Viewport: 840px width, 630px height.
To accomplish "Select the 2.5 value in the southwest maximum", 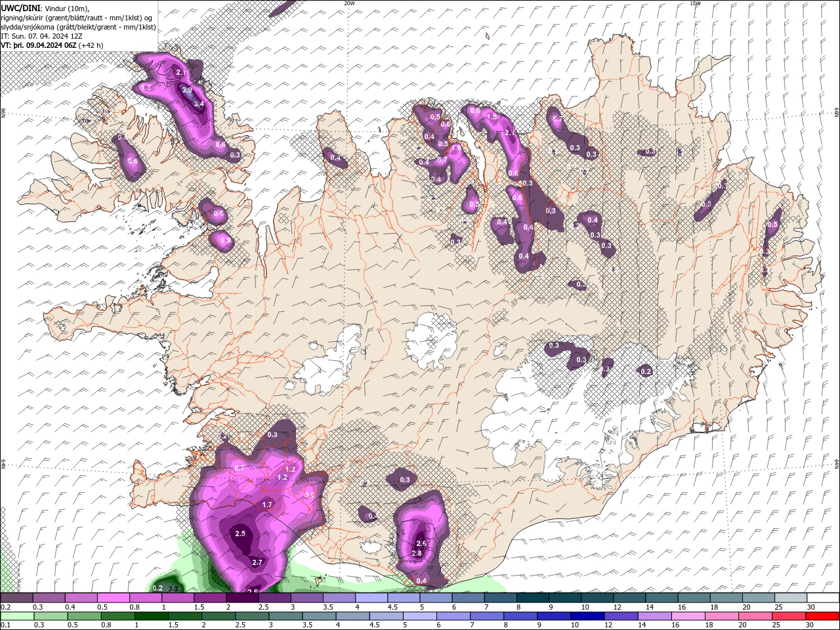I will [x=240, y=534].
